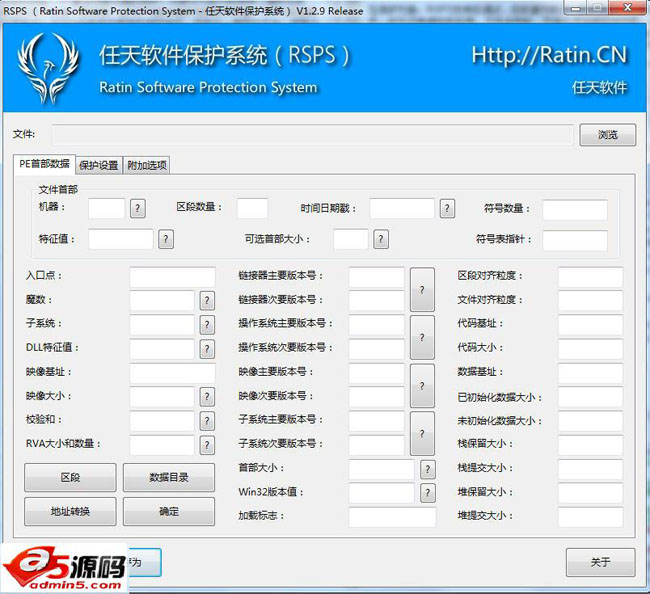
Task: Click the 符号数量 input field
Action: pyautogui.click(x=575, y=210)
